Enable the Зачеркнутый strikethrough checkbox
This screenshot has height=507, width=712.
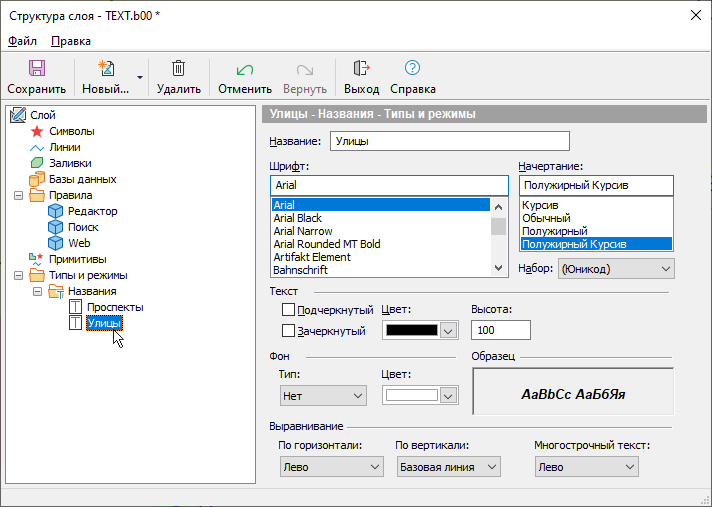pyautogui.click(x=289, y=330)
